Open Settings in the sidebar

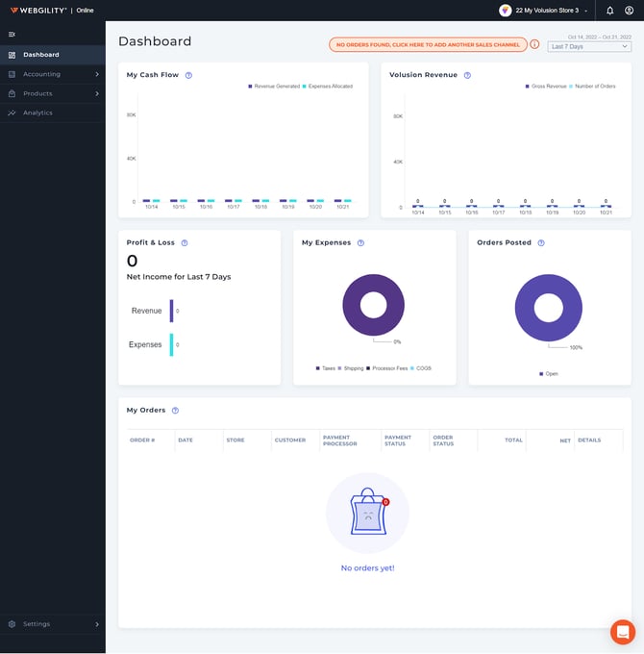[x=52, y=624]
